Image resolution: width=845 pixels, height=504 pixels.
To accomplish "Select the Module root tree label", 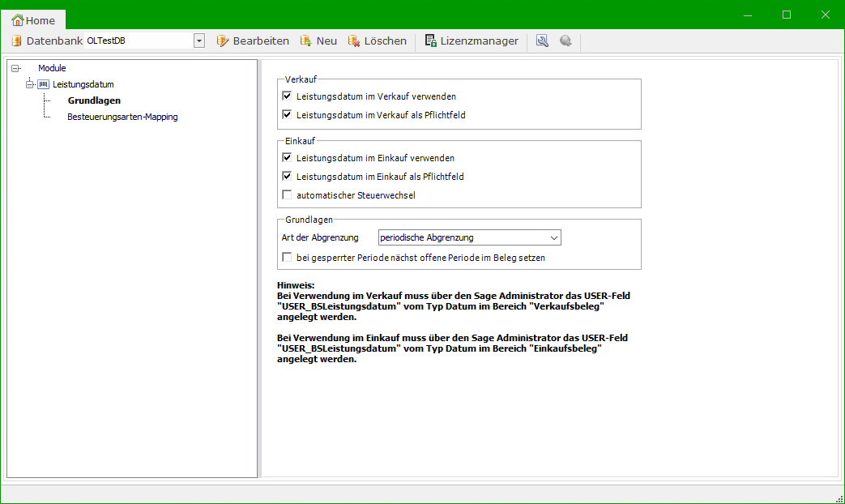I will 52,68.
